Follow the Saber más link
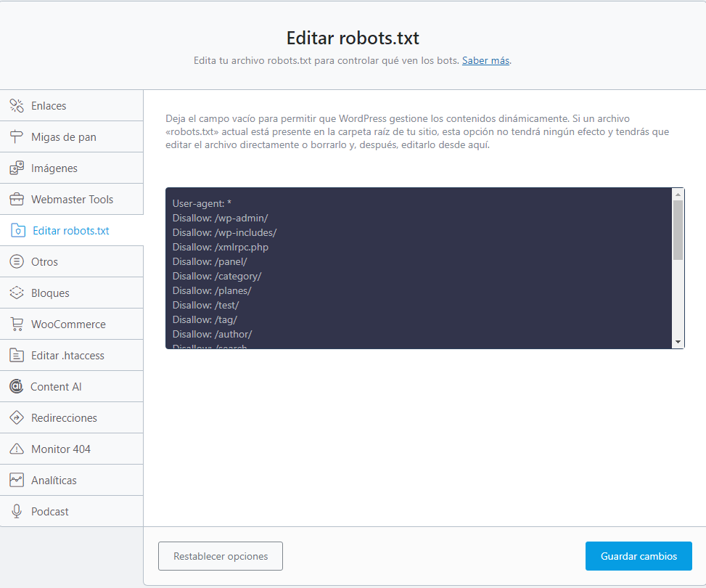706x588 pixels. (485, 60)
